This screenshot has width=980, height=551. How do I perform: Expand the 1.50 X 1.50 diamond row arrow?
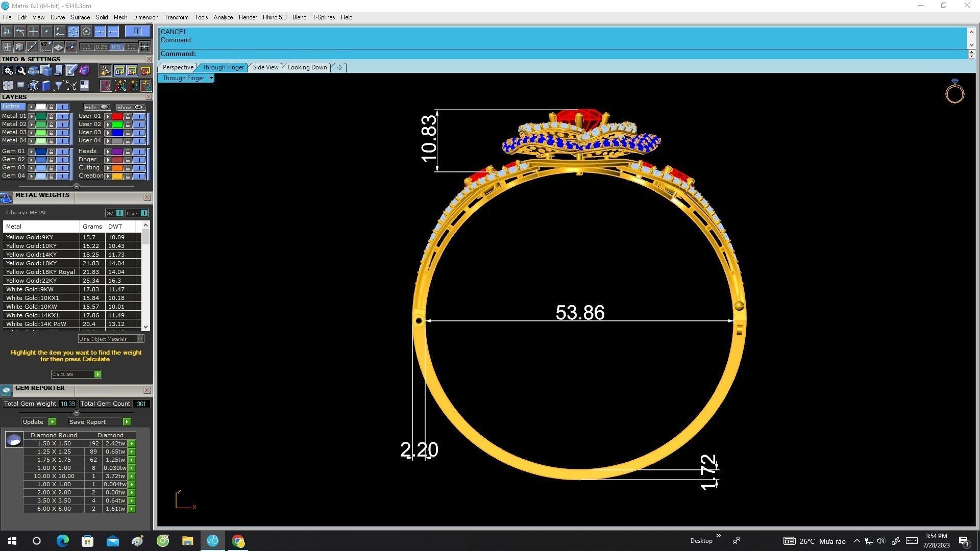[x=132, y=443]
